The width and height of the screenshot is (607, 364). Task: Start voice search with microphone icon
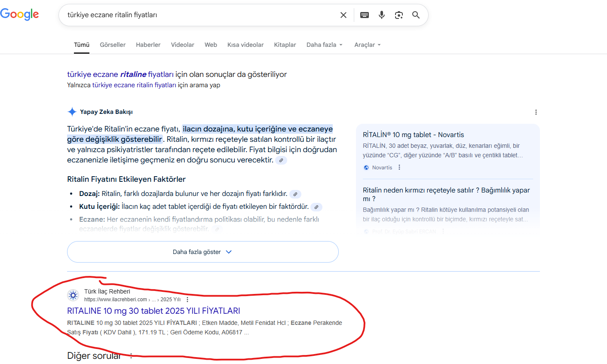382,15
